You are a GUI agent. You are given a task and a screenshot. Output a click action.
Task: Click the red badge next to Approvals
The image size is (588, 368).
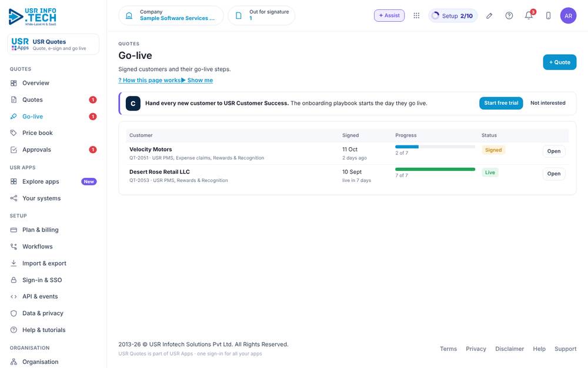click(93, 150)
